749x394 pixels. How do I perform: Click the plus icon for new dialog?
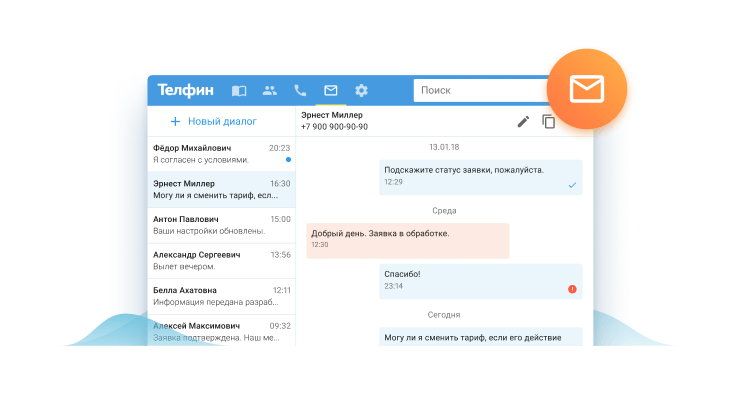click(x=175, y=122)
